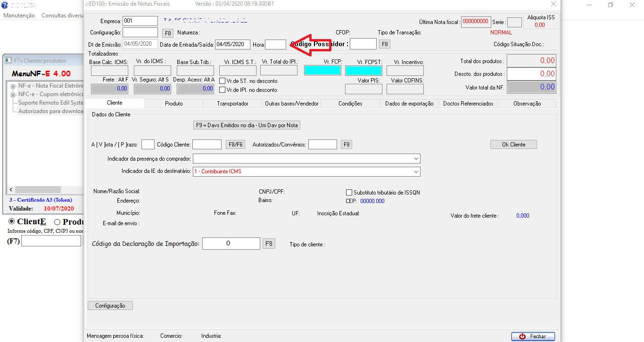
Task: Click the Hora input field
Action: click(275, 45)
